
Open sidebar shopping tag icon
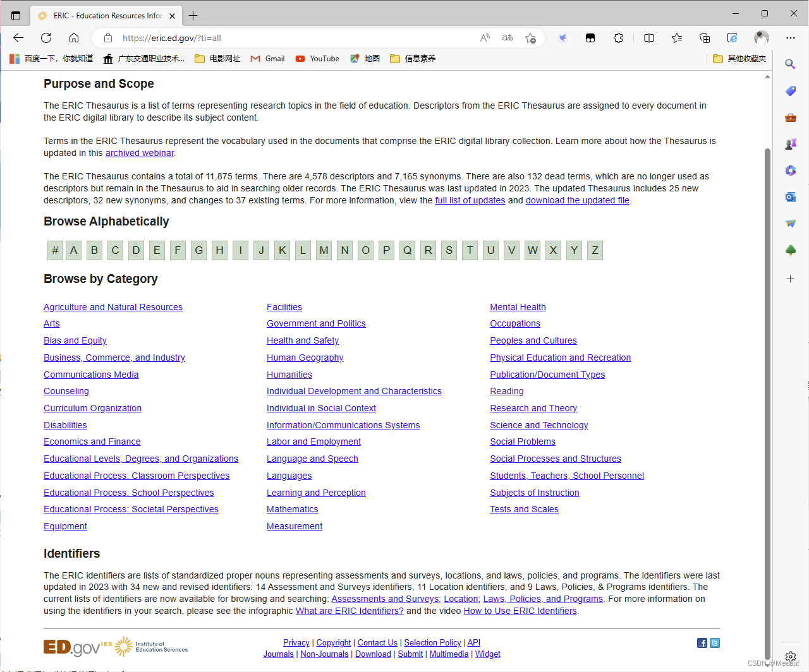[790, 91]
